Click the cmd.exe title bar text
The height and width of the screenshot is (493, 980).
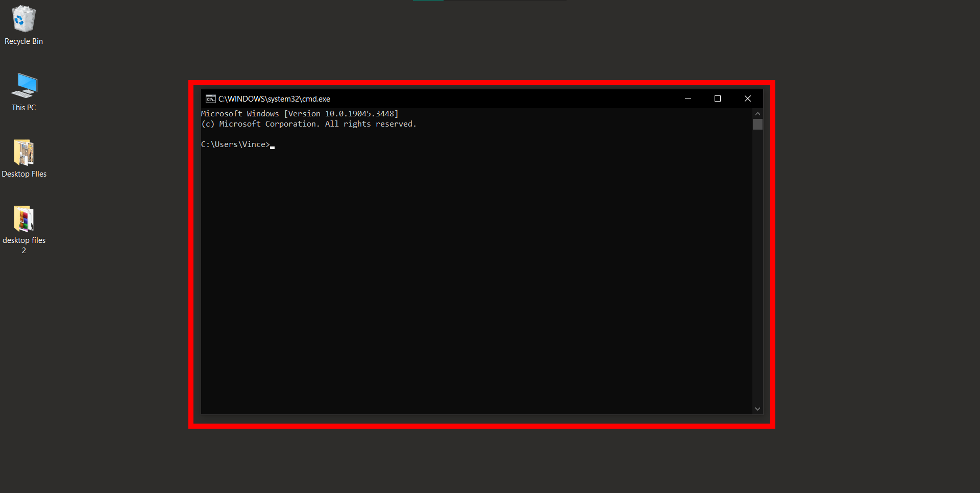click(x=275, y=98)
